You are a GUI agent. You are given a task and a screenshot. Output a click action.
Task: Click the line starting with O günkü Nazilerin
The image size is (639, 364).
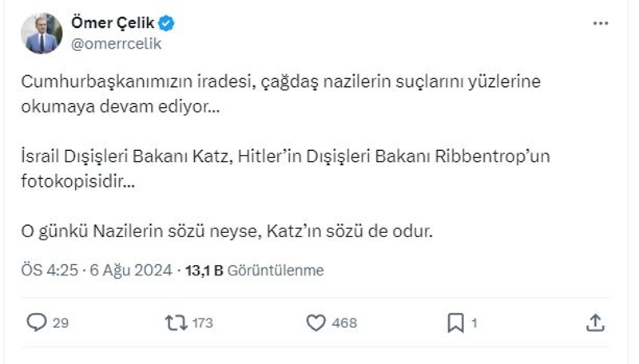click(226, 231)
